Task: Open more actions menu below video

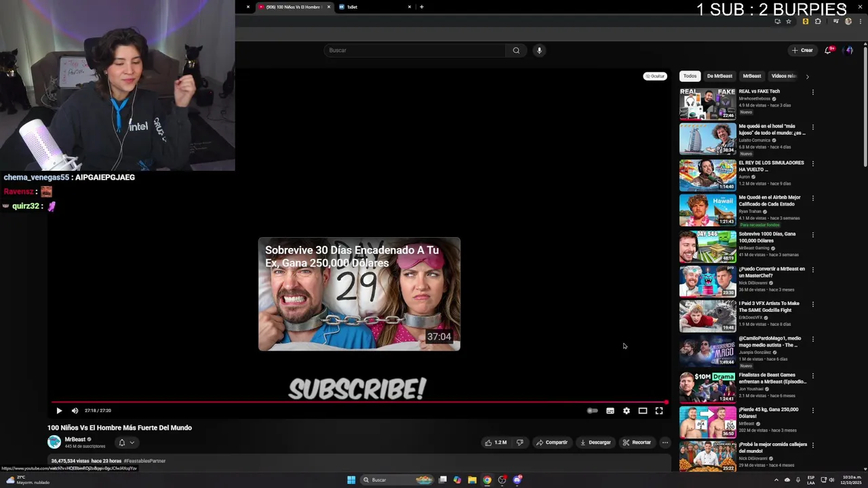Action: [665, 443]
